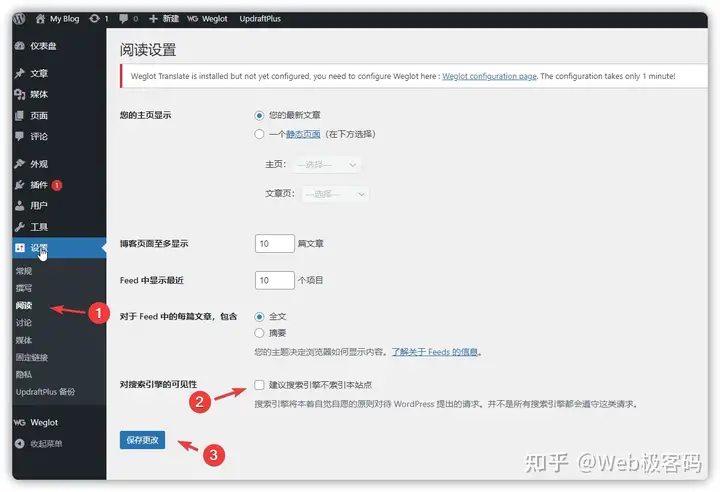Open 讨论 settings submenu
Image resolution: width=720 pixels, height=492 pixels.
pos(24,323)
